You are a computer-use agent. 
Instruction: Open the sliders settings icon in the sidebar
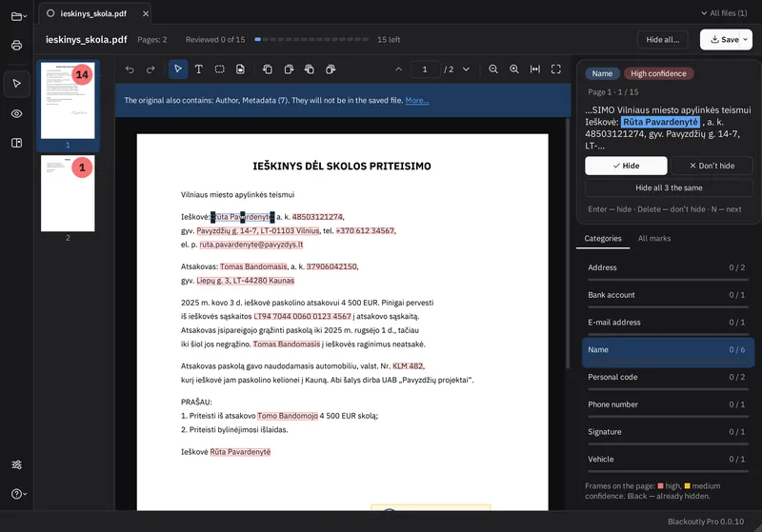[x=16, y=464]
